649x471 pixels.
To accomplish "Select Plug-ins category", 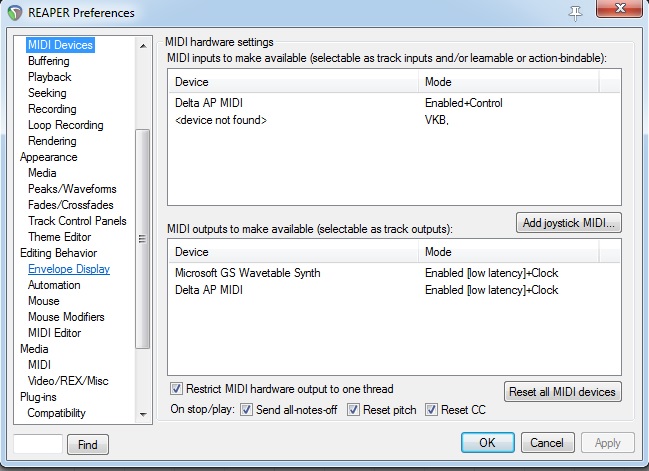I will (38, 397).
